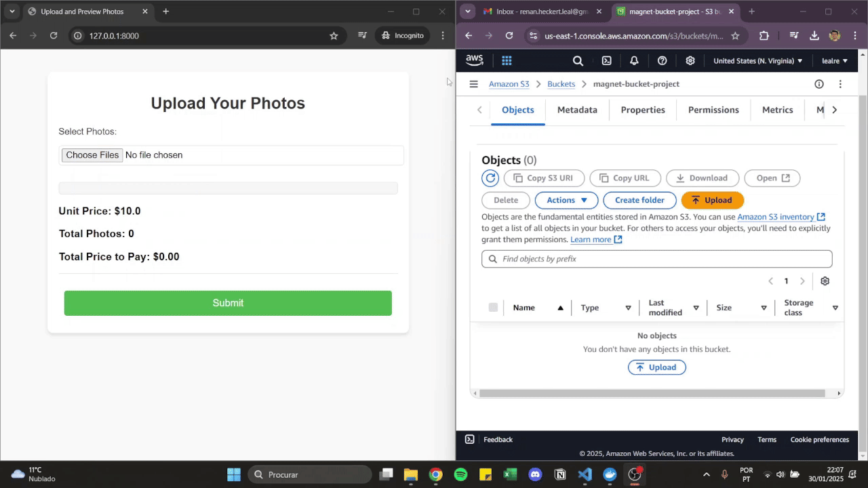Switch to the Metrics tab

(777, 110)
